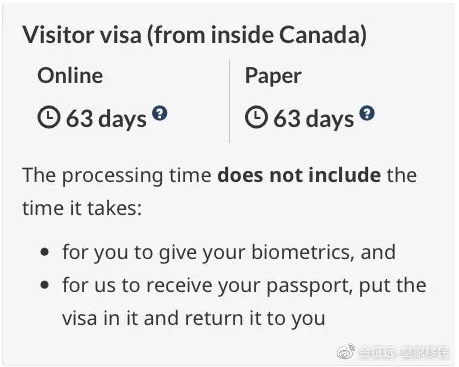Open the help tooltip beside Paper 63 days
This screenshot has height=367, width=459.
pos(367,113)
